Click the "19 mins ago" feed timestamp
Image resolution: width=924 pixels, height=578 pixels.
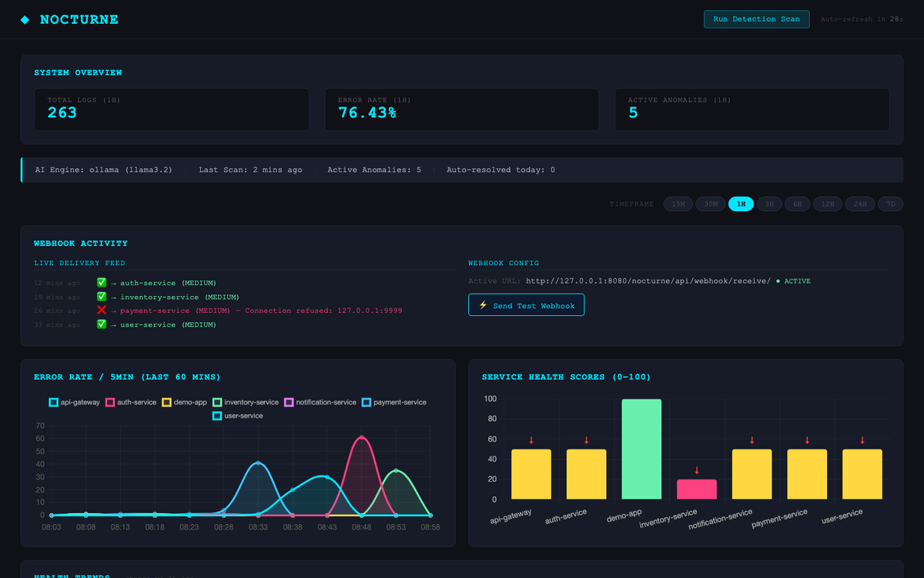click(57, 297)
